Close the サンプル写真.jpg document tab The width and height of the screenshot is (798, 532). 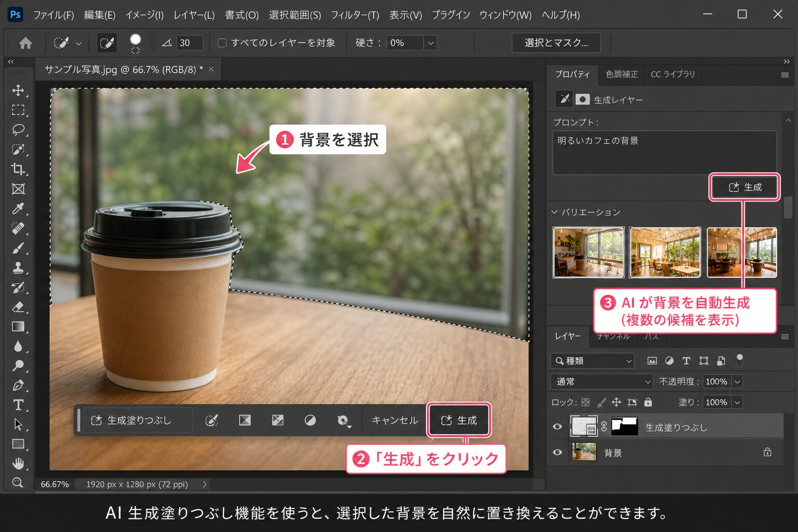(x=211, y=69)
